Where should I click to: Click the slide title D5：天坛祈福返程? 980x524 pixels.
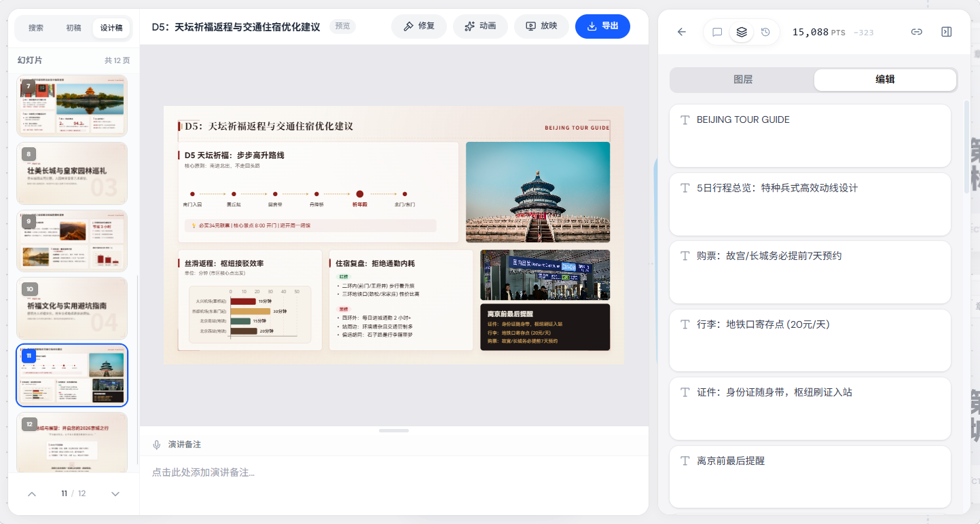point(269,126)
